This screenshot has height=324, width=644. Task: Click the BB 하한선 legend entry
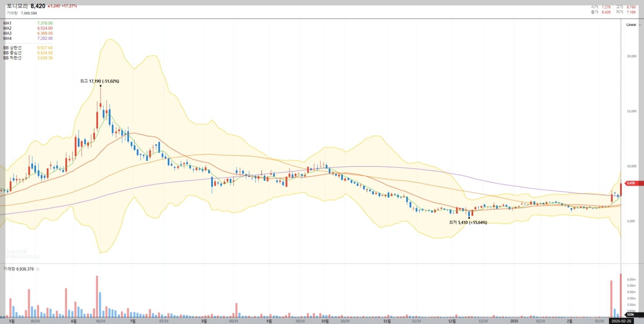(28, 58)
